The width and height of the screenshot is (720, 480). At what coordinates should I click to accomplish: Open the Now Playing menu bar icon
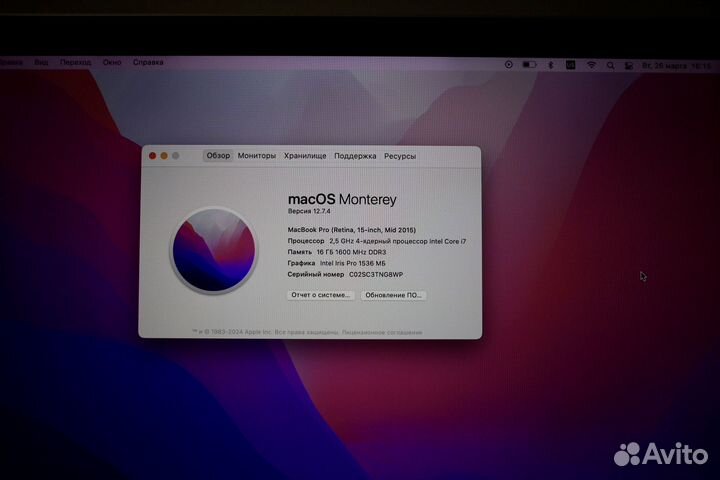(508, 65)
